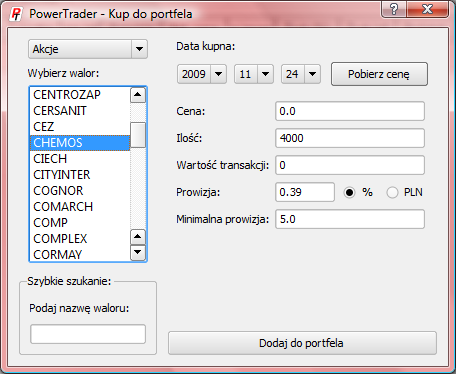Click the Dodaj do portfela button
Image resolution: width=456 pixels, height=374 pixels.
click(x=302, y=343)
